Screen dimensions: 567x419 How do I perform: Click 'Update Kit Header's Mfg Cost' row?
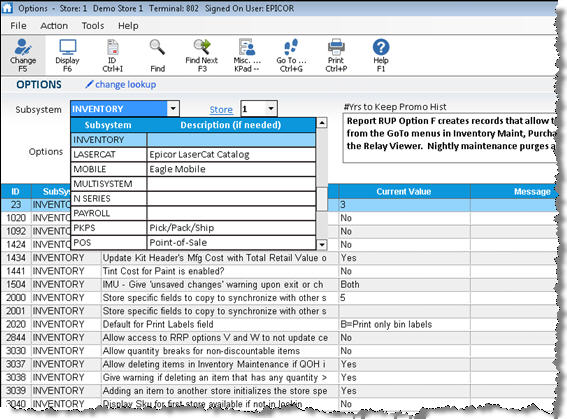[278, 258]
